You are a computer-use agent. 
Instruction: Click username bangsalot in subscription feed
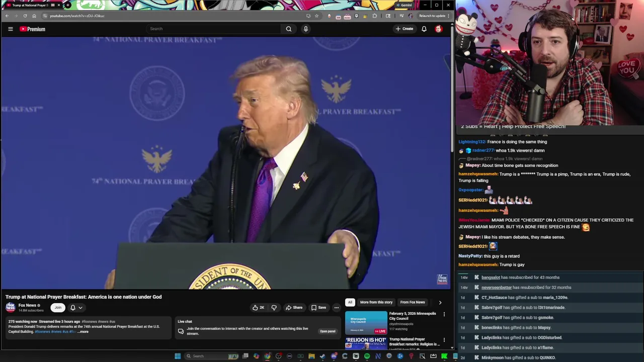(x=491, y=278)
